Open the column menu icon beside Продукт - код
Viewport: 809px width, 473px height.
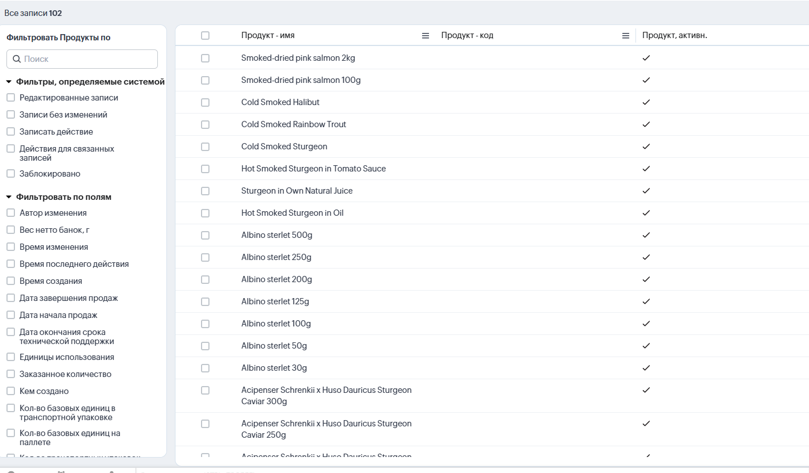click(626, 36)
